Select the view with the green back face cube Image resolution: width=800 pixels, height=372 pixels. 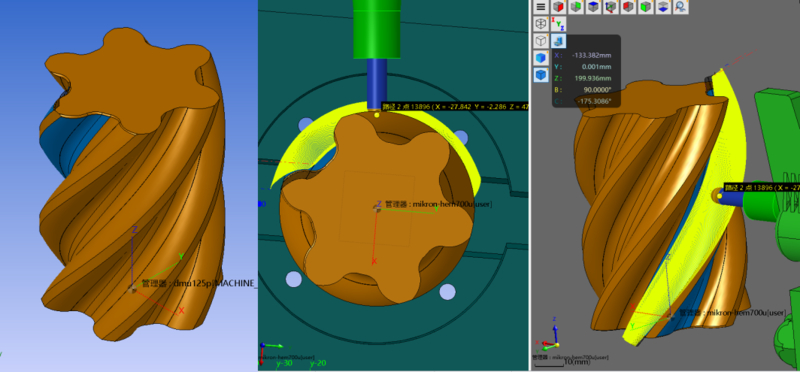click(576, 7)
